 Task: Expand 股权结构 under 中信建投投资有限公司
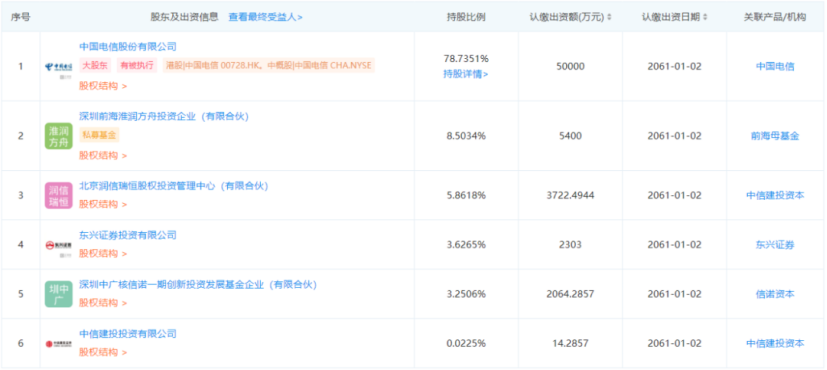tap(103, 352)
